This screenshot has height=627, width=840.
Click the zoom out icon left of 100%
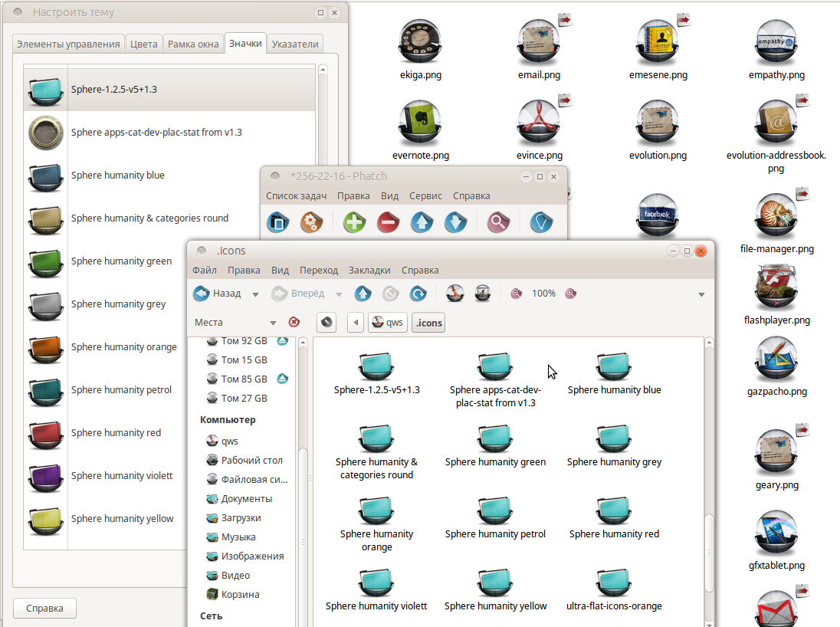coord(516,293)
